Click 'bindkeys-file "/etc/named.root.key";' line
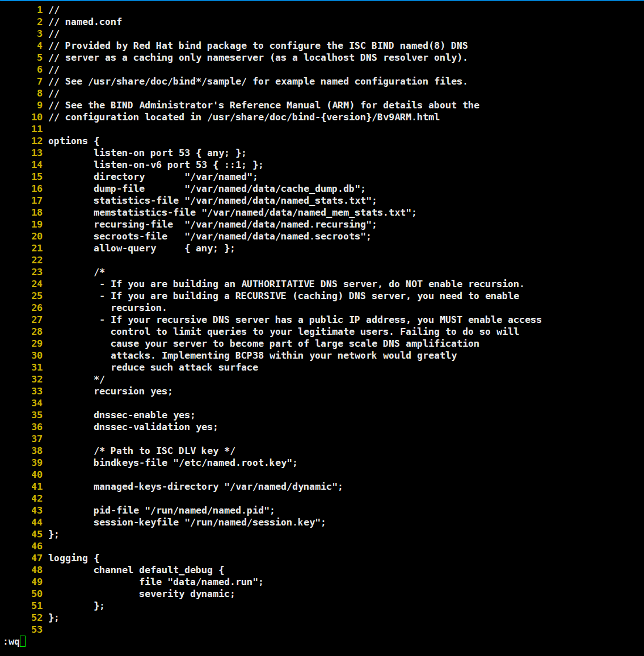The height and width of the screenshot is (656, 644). 195,462
